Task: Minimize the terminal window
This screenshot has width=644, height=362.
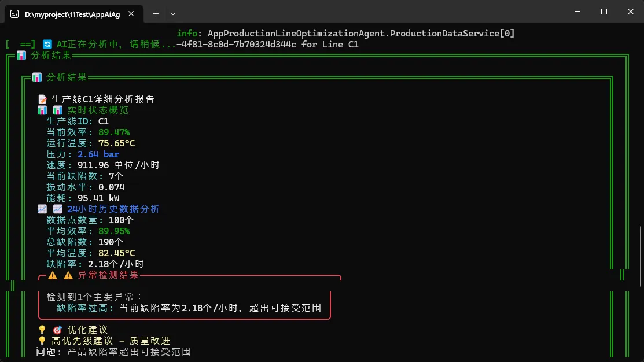Action: [578, 12]
